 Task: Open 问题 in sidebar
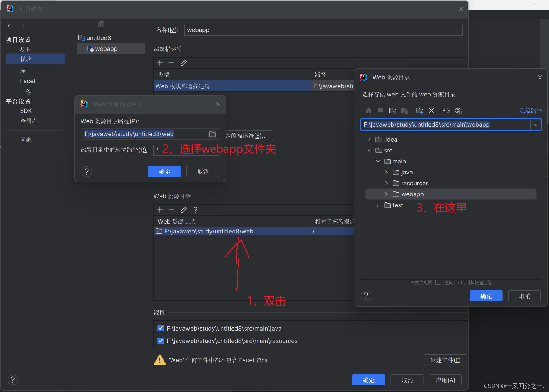click(26, 139)
